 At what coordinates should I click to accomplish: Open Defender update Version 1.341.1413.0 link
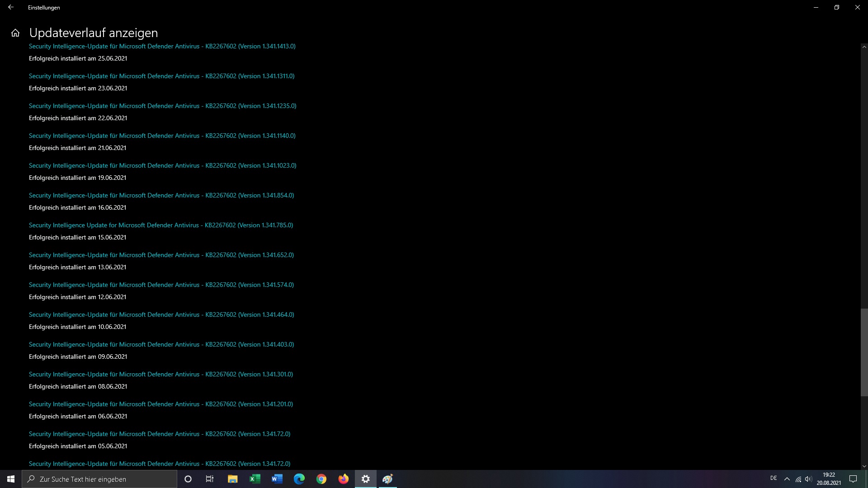coord(162,46)
